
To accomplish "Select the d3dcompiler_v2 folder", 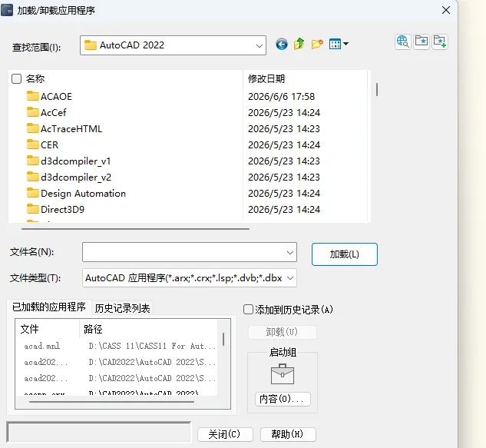I will (69, 177).
